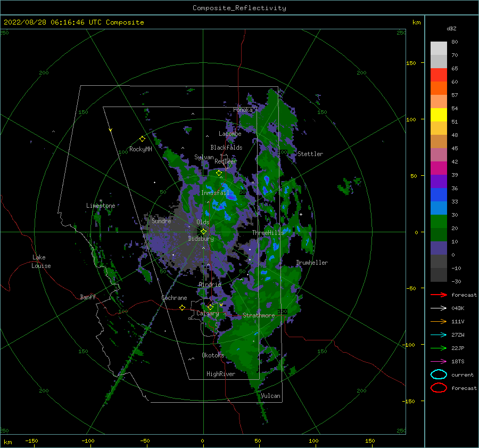The image size is (479, 448).
Task: Click the yellow diamond marker below RedDeer
Action: (219, 173)
